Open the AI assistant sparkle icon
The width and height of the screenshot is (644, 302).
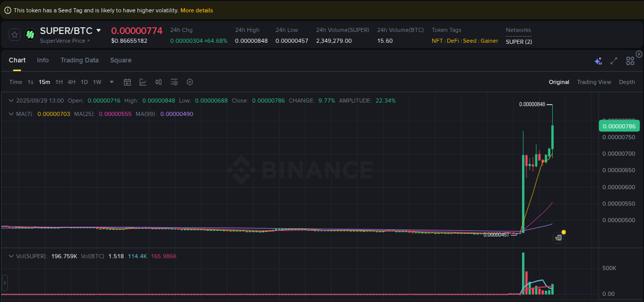(x=598, y=60)
